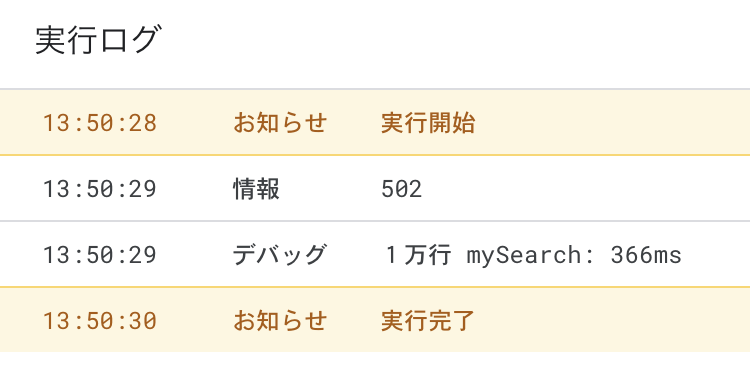
Task: Click blank area of 実行開始 row
Action: 612,122
